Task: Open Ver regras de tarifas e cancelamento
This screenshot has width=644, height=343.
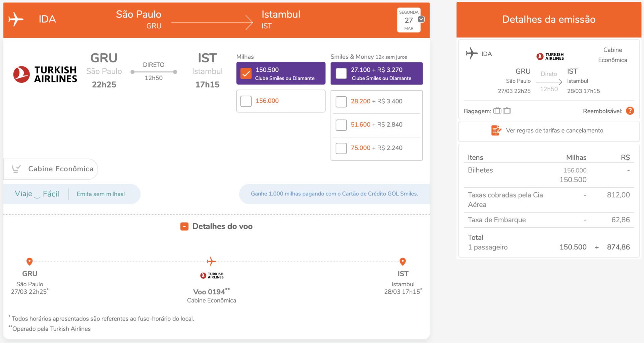Action: click(554, 130)
